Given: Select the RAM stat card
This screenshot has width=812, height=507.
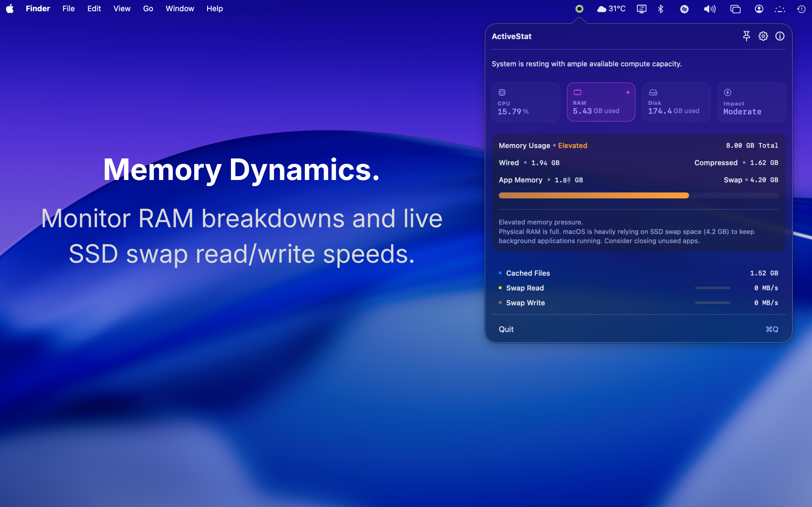Looking at the screenshot, I should coord(601,102).
